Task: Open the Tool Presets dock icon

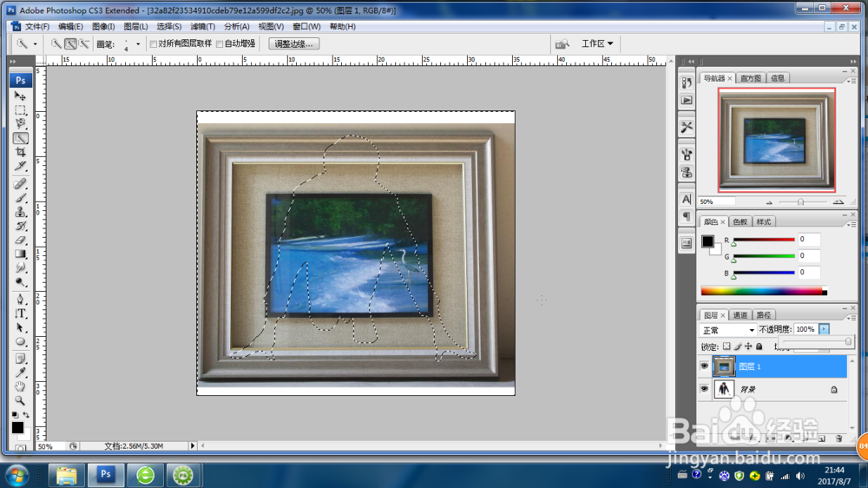Action: pyautogui.click(x=687, y=128)
